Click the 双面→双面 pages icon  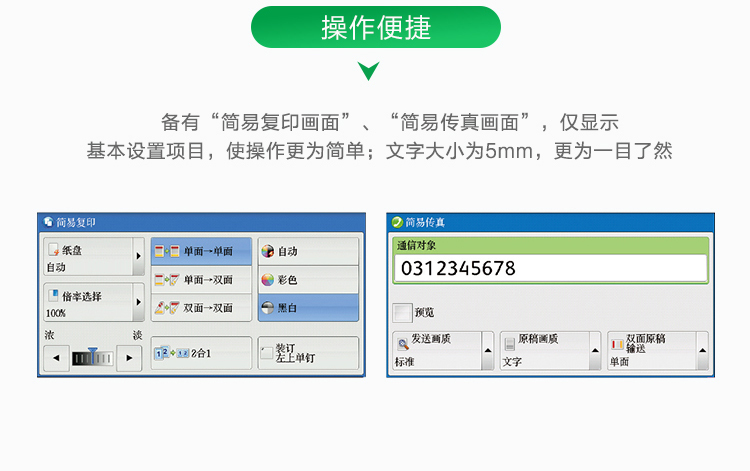click(x=167, y=308)
